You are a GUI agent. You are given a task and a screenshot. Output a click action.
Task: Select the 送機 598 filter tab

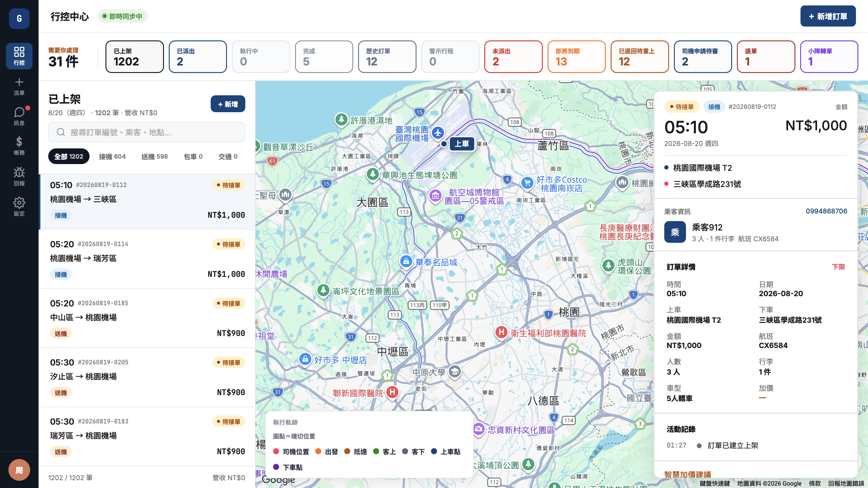click(x=155, y=157)
